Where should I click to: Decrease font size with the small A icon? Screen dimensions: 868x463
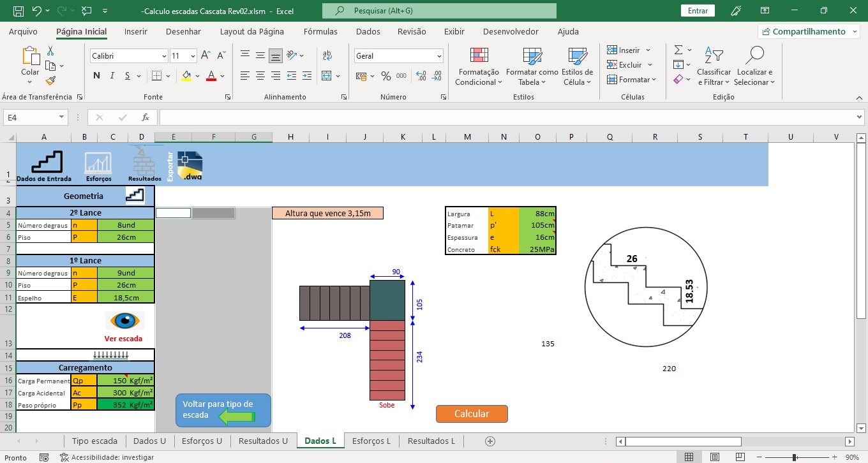(x=220, y=56)
